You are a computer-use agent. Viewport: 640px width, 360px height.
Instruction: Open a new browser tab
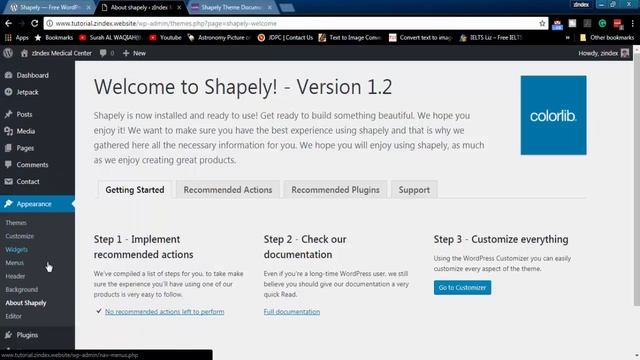287,7
